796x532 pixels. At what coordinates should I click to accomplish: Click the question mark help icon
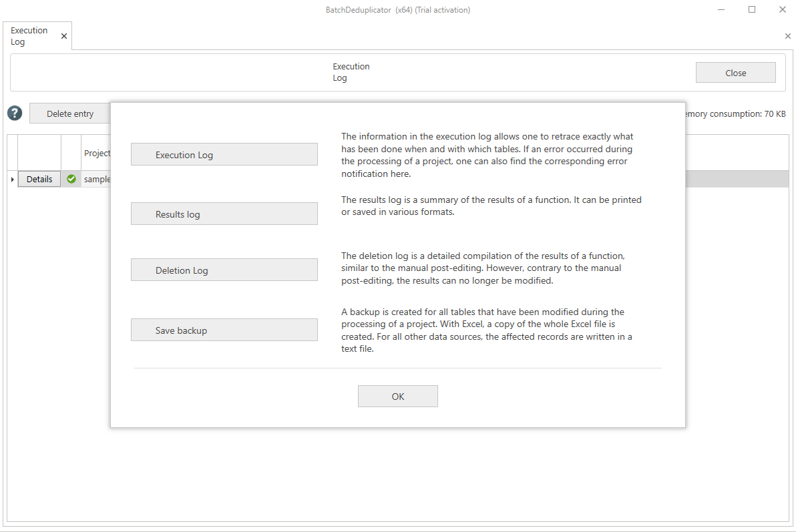click(x=15, y=113)
